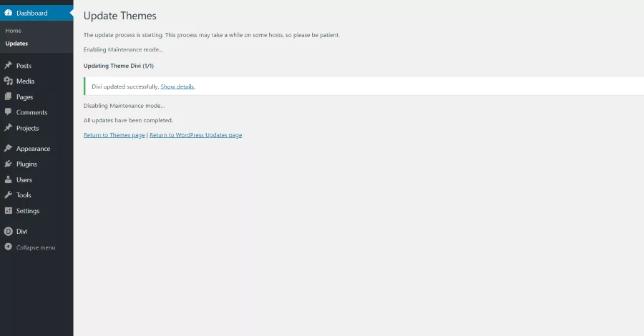Image resolution: width=644 pixels, height=336 pixels.
Task: Go to Home under Dashboard
Action: (14, 30)
